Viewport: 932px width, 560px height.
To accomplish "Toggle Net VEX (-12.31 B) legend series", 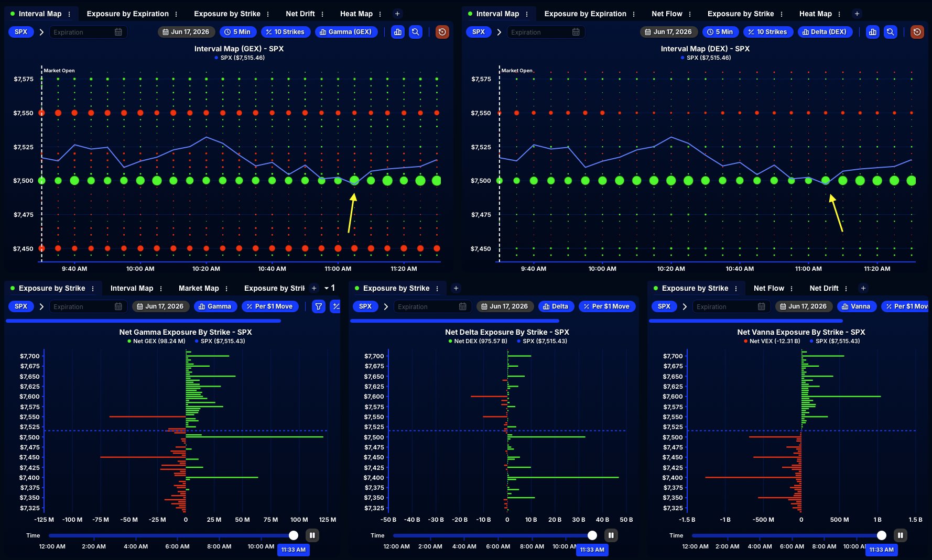I will 772,341.
